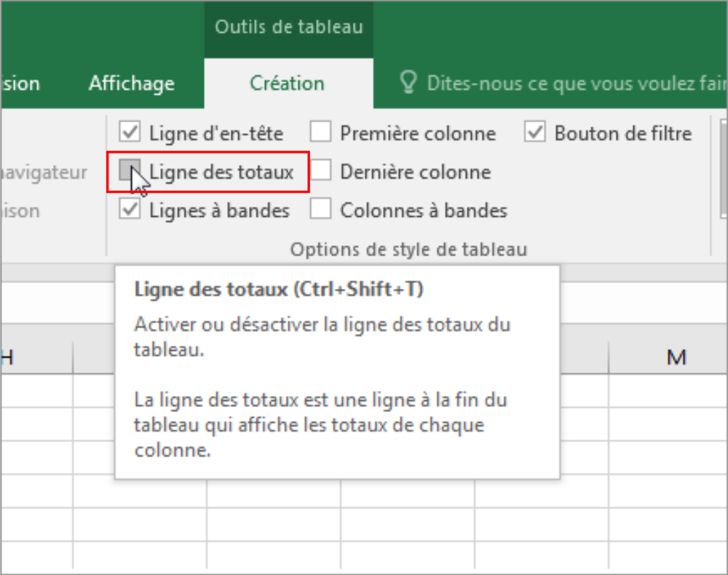Click the "navigateur" command on the left
The image size is (728, 575).
tap(44, 172)
